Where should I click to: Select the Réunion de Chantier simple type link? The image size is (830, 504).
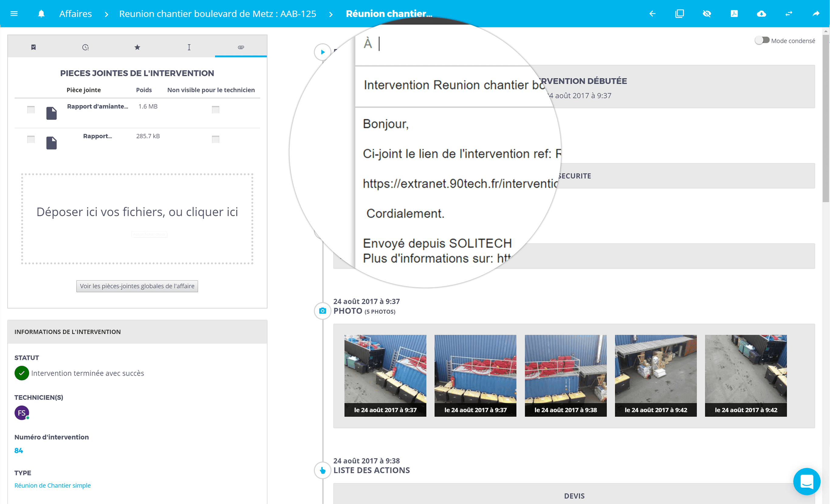coord(52,485)
